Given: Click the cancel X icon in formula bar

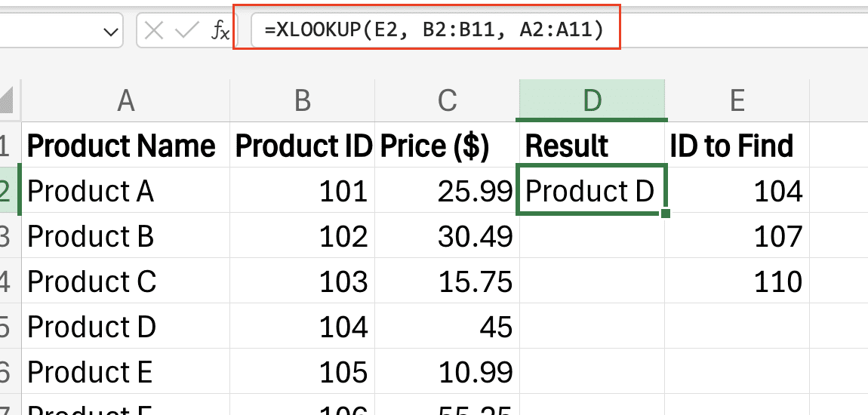Looking at the screenshot, I should (x=153, y=32).
